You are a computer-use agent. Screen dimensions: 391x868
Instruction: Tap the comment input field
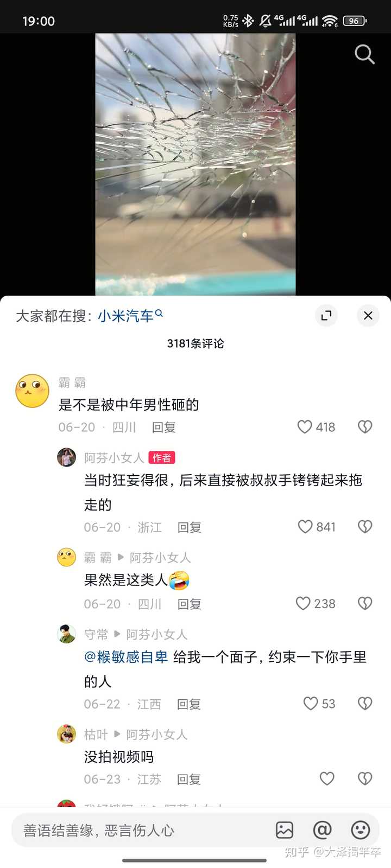click(141, 830)
